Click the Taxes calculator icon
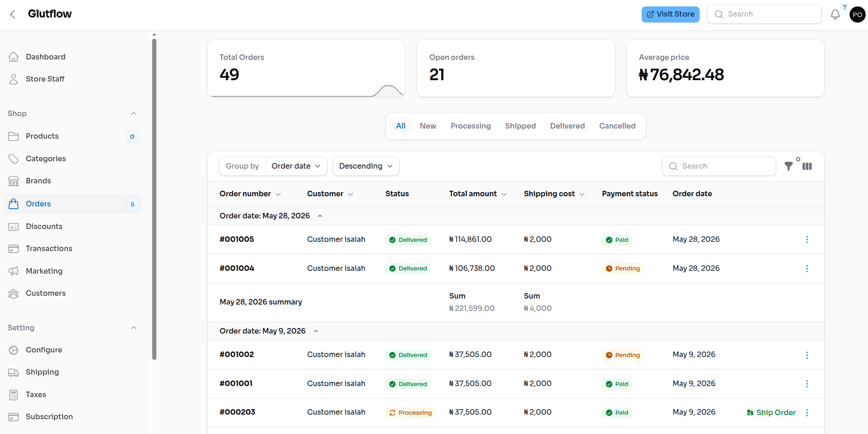 coord(14,395)
